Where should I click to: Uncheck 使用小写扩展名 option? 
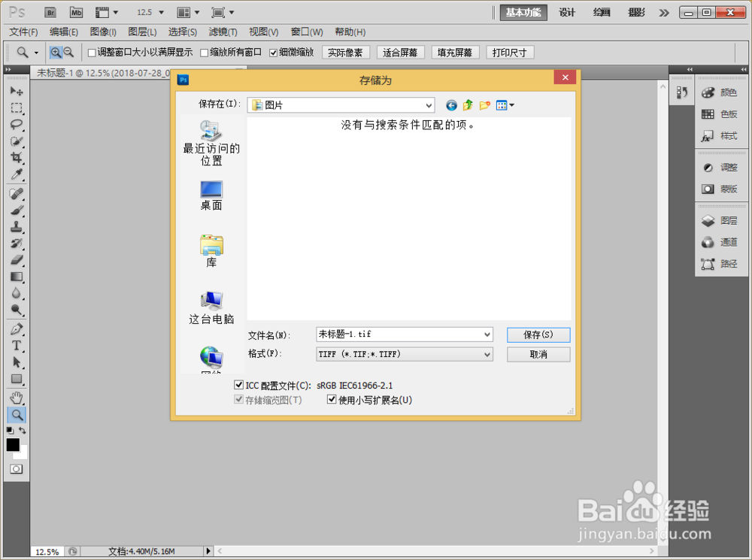[x=332, y=399]
